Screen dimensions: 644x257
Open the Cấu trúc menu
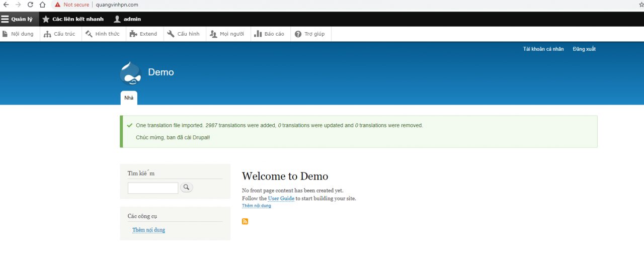tap(60, 34)
